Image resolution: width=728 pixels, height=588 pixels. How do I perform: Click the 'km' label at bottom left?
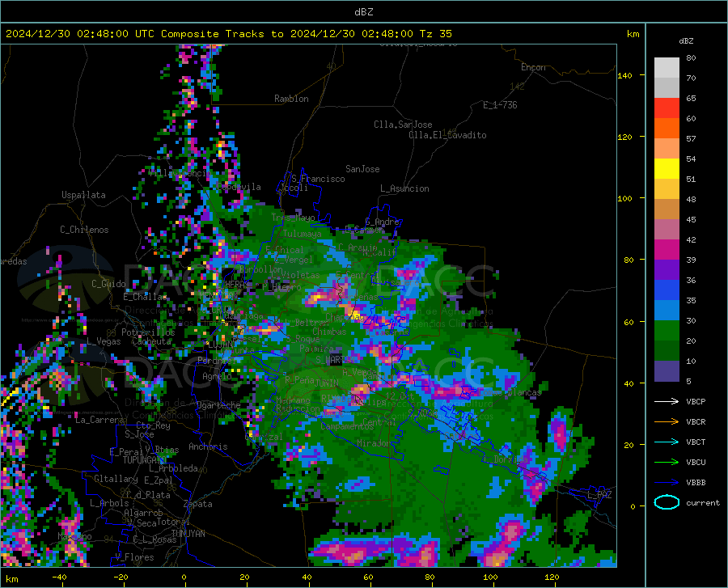pos(12,579)
